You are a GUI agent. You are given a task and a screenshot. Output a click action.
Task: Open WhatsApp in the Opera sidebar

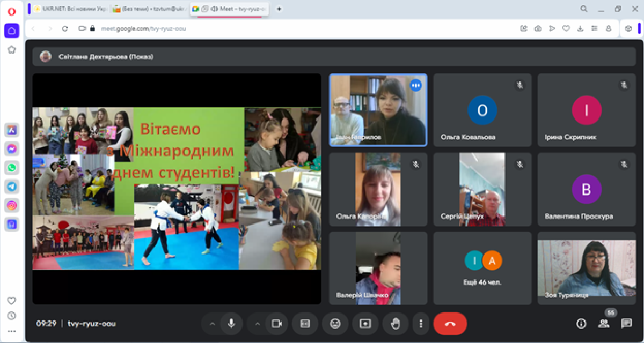[x=12, y=167]
